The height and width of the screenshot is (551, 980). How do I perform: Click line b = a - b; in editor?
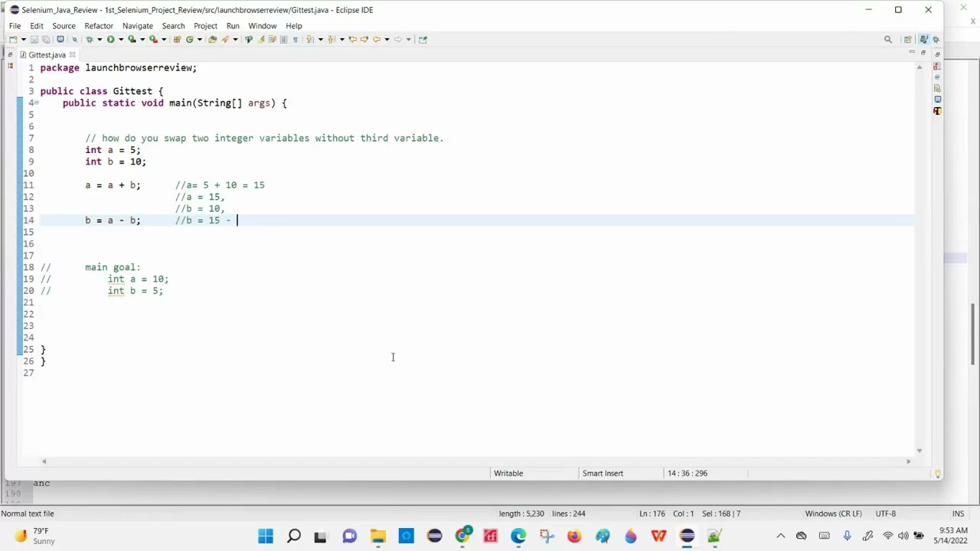point(113,220)
